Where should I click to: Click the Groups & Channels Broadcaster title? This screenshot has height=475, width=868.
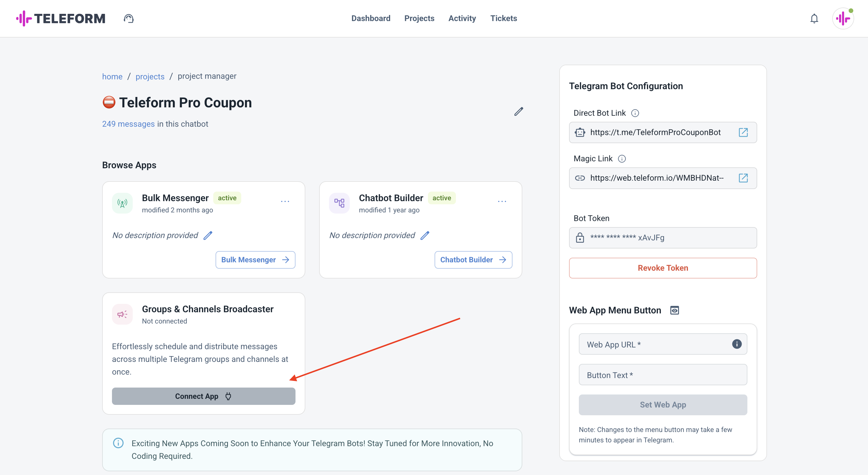[x=207, y=309]
